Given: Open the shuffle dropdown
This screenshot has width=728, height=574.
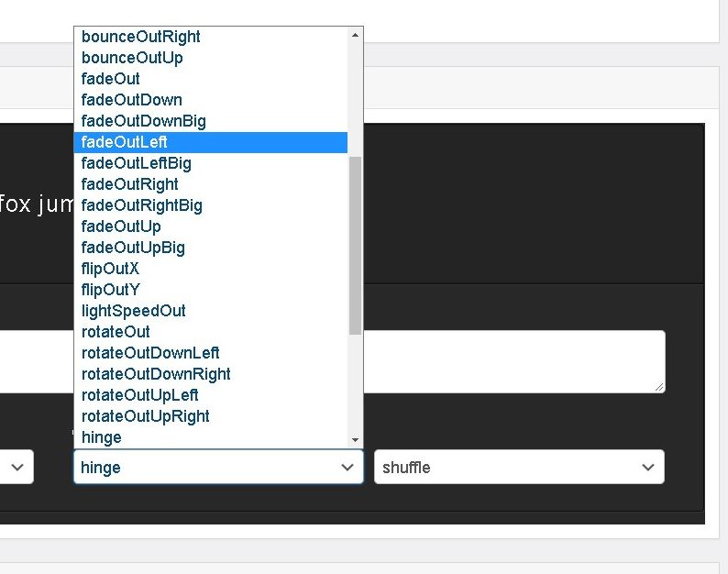Looking at the screenshot, I should tap(518, 468).
